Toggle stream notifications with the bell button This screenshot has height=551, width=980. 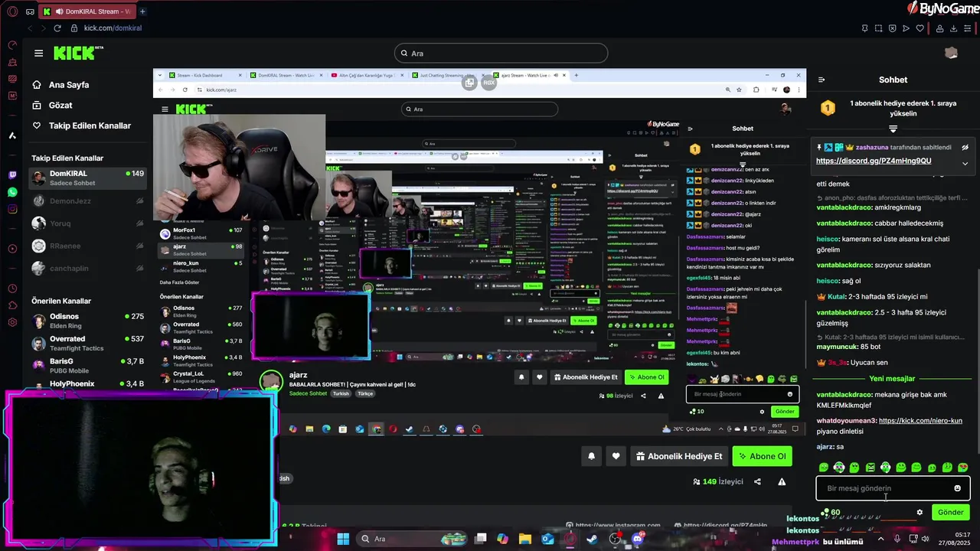pyautogui.click(x=591, y=456)
